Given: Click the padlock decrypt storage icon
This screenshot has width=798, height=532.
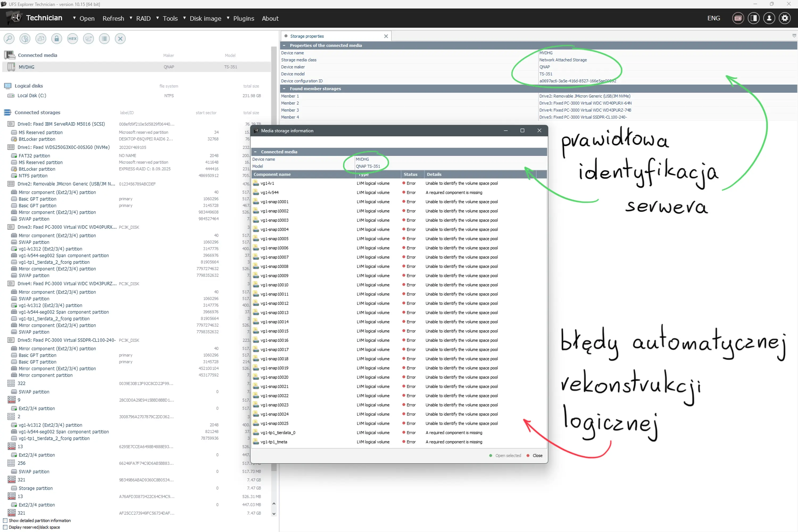Looking at the screenshot, I should click(x=57, y=39).
